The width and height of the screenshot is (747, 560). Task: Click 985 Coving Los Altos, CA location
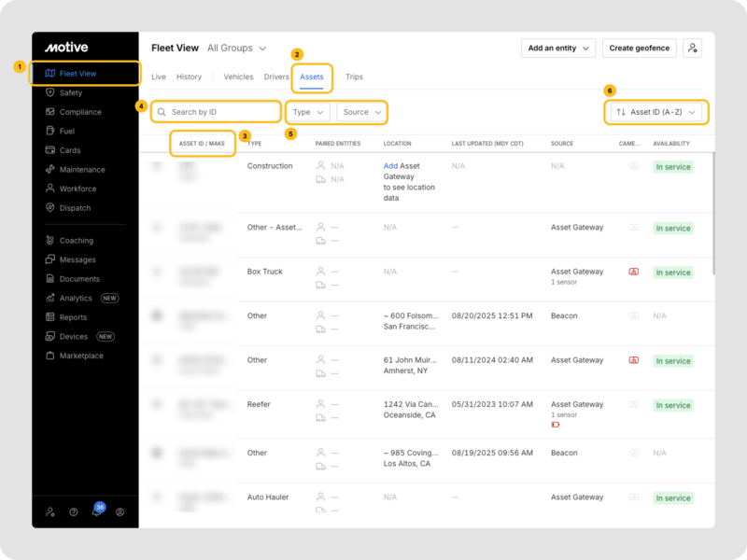411,458
